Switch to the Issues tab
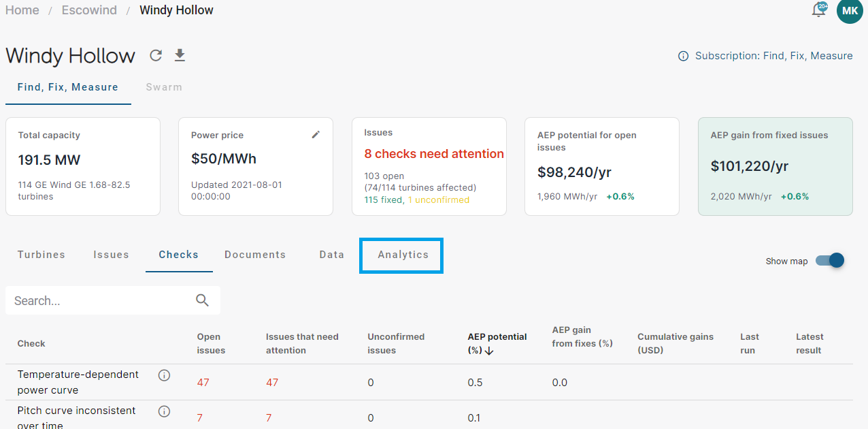This screenshot has width=868, height=429. [112, 255]
